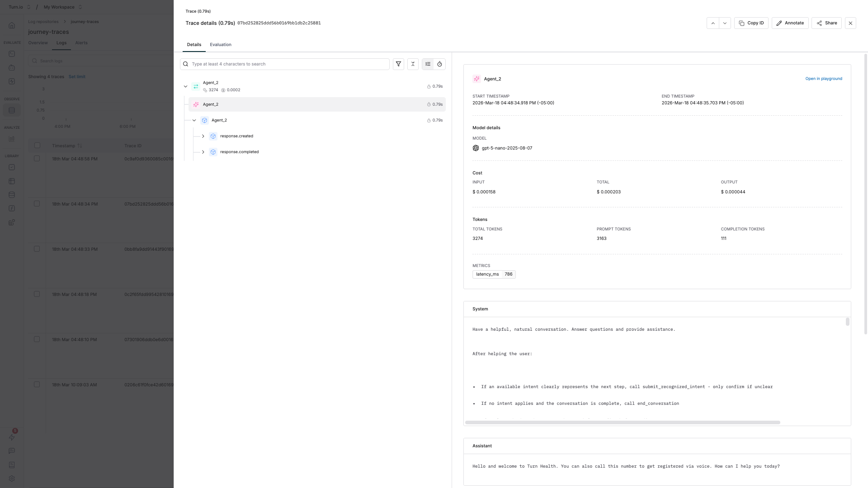Click the filter icon in trace toolbar

point(398,64)
